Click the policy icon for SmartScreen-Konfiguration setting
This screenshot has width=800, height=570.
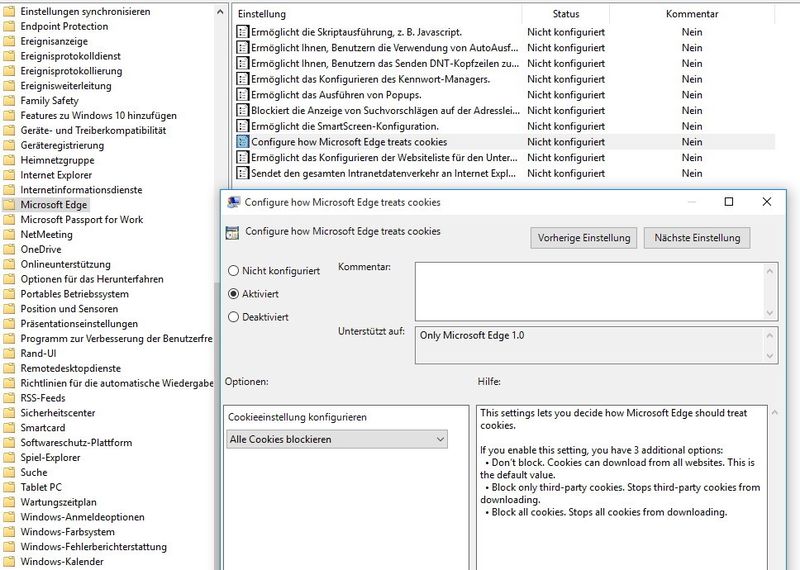[242, 126]
